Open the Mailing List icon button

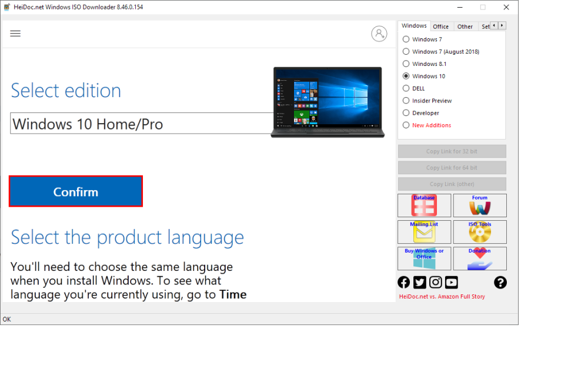click(424, 231)
